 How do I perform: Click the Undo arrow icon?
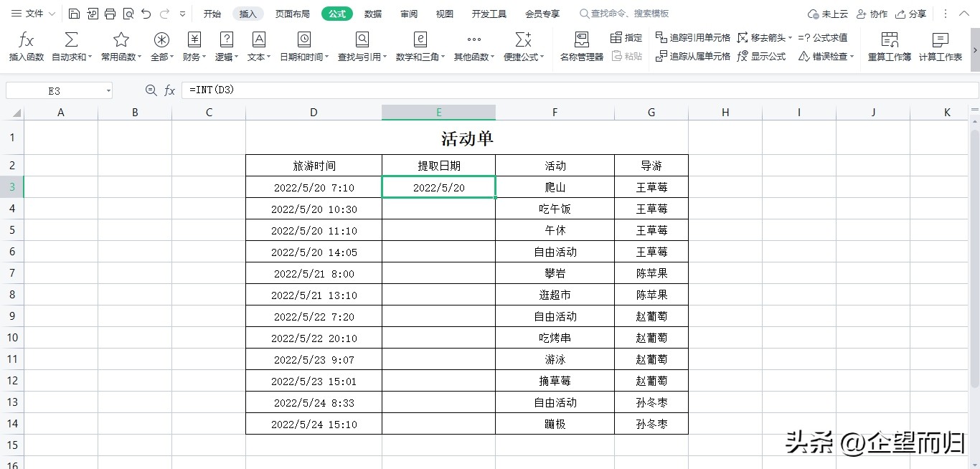click(146, 14)
